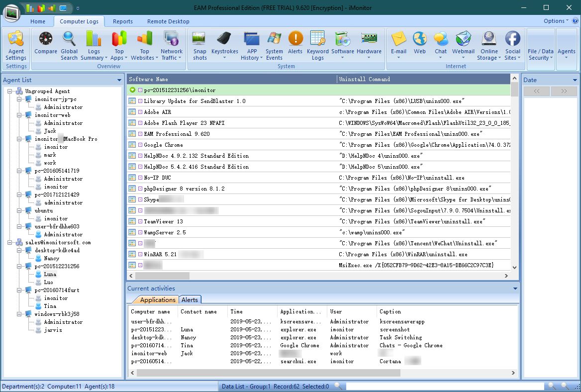Toggle checkbox for WinRAR 5.21 row

140,254
